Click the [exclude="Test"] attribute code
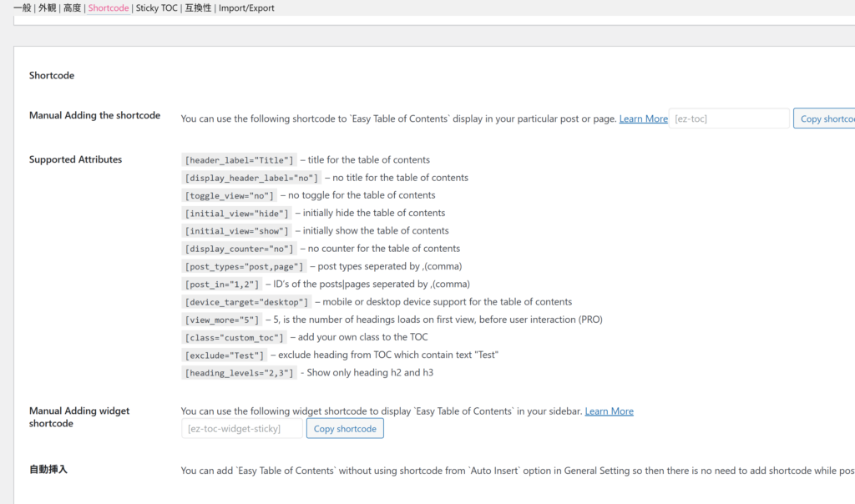This screenshot has width=855, height=504. (x=224, y=355)
